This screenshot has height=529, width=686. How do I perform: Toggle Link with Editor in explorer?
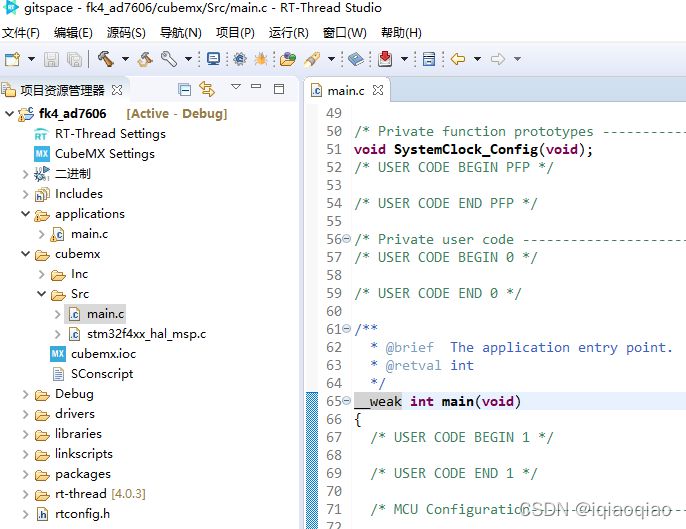click(x=207, y=89)
